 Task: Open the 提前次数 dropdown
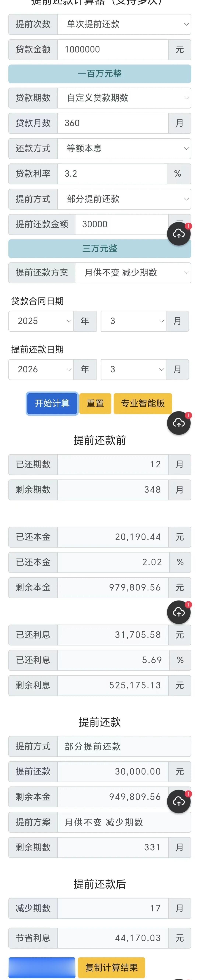pos(124,24)
